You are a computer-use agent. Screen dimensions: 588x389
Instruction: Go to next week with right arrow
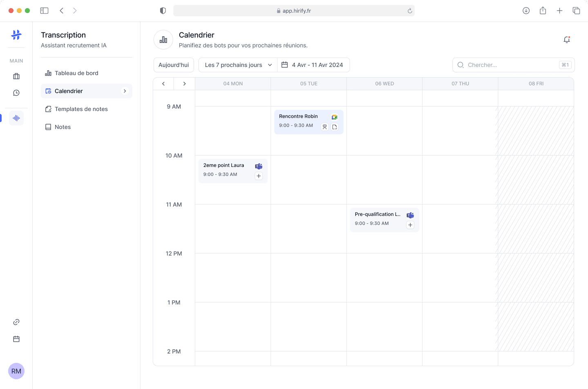(x=185, y=84)
